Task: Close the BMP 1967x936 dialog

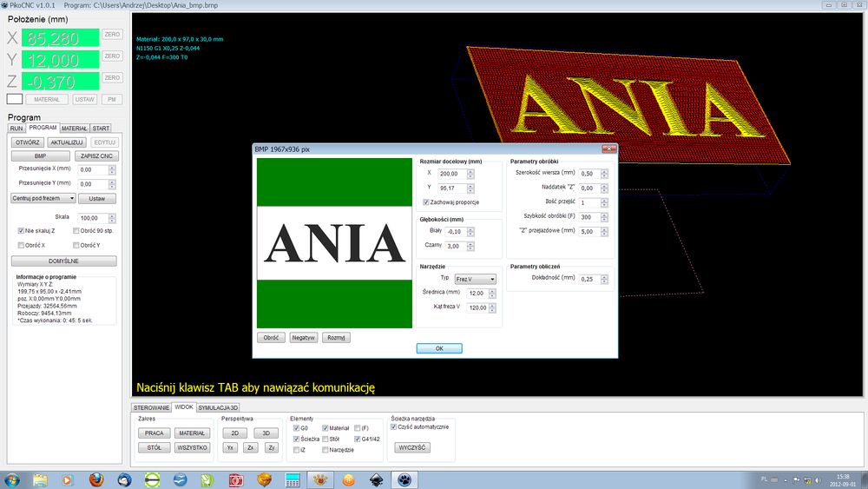Action: (x=609, y=149)
